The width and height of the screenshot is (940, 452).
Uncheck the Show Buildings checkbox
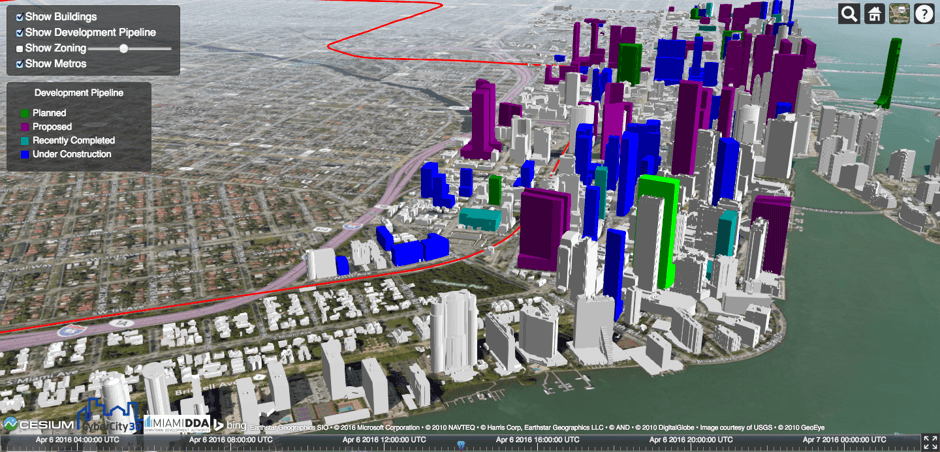pyautogui.click(x=20, y=18)
